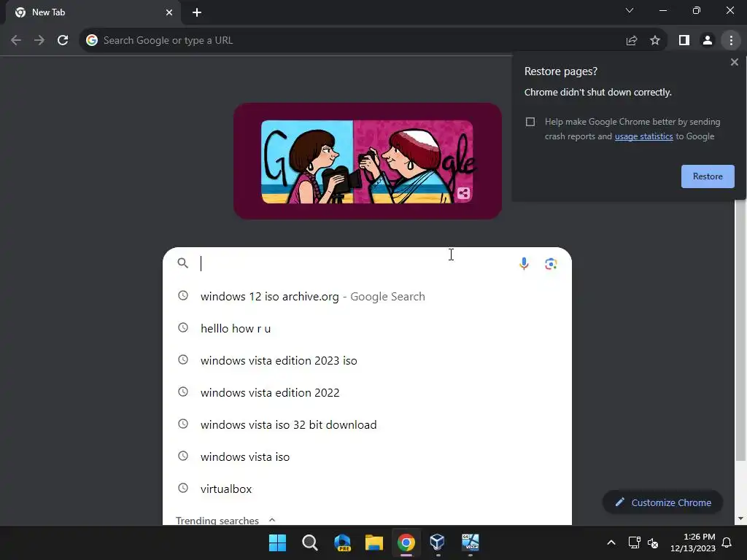Go back using the back arrow

tap(16, 40)
